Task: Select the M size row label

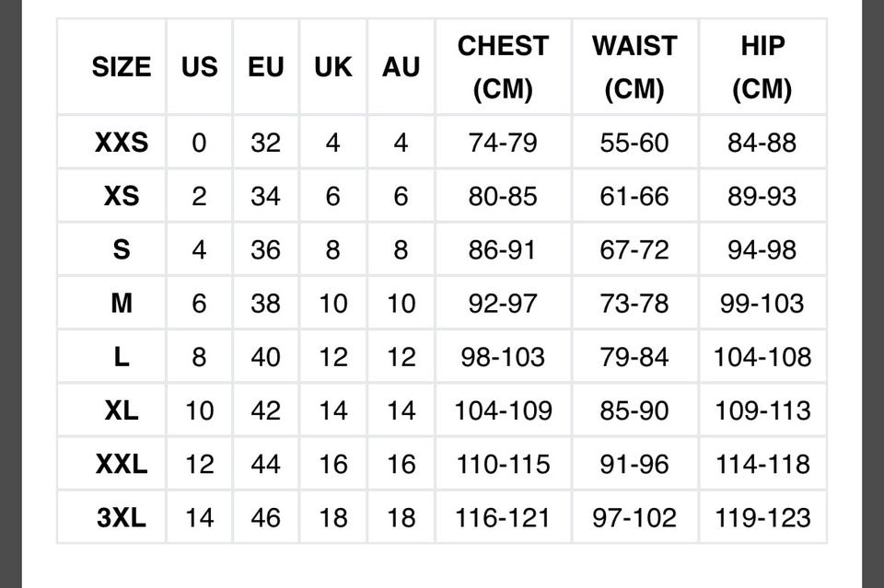Action: tap(121, 303)
